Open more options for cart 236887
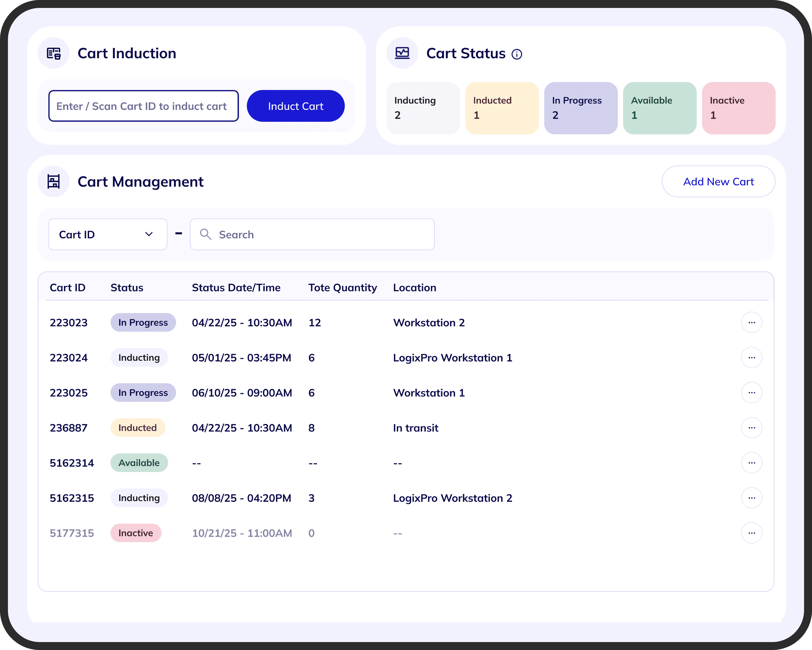The width and height of the screenshot is (812, 650). pyautogui.click(x=752, y=427)
